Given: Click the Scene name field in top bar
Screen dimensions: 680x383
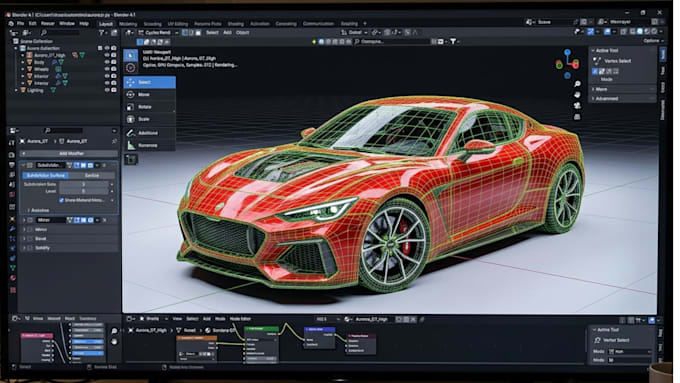Looking at the screenshot, I should tap(555, 22).
